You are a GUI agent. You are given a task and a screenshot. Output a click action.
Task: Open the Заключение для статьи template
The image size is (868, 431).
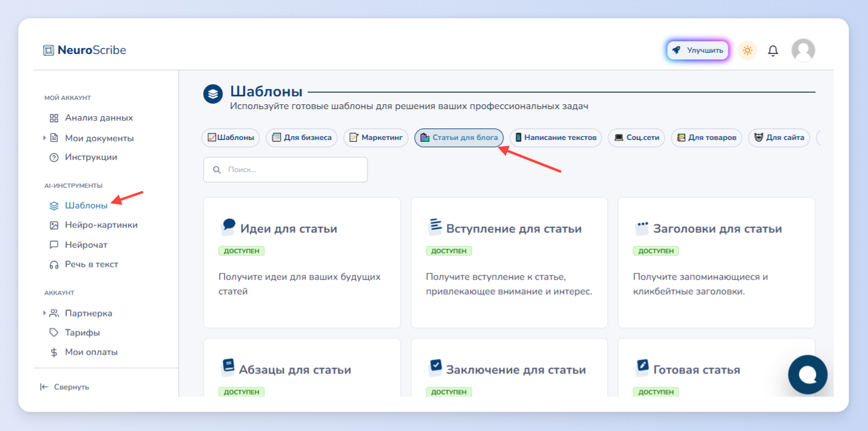(x=510, y=368)
